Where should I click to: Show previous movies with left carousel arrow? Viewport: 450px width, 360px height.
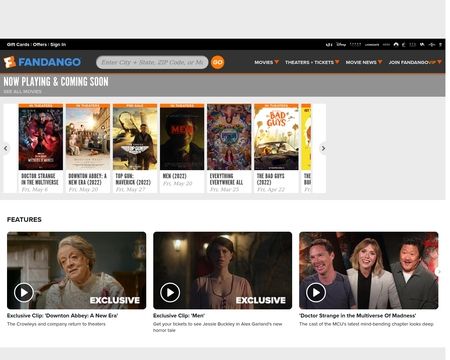[x=5, y=148]
